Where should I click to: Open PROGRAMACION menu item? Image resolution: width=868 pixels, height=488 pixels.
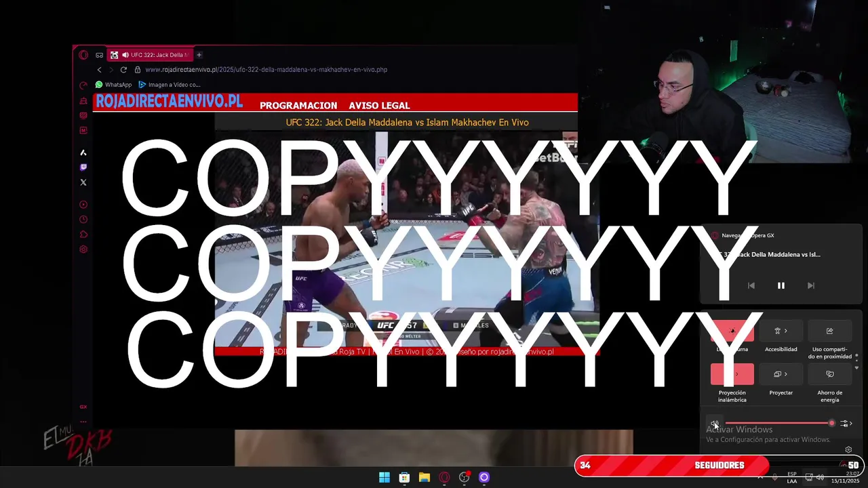click(x=298, y=106)
